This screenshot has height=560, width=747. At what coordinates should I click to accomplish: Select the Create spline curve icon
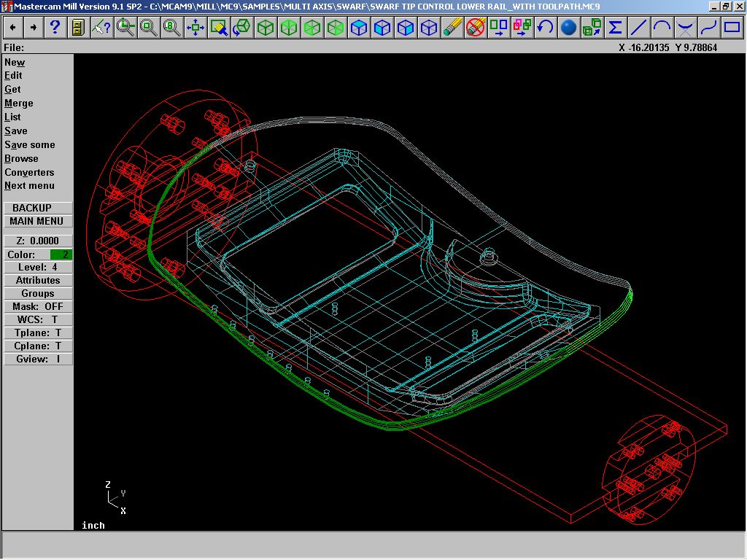click(709, 28)
